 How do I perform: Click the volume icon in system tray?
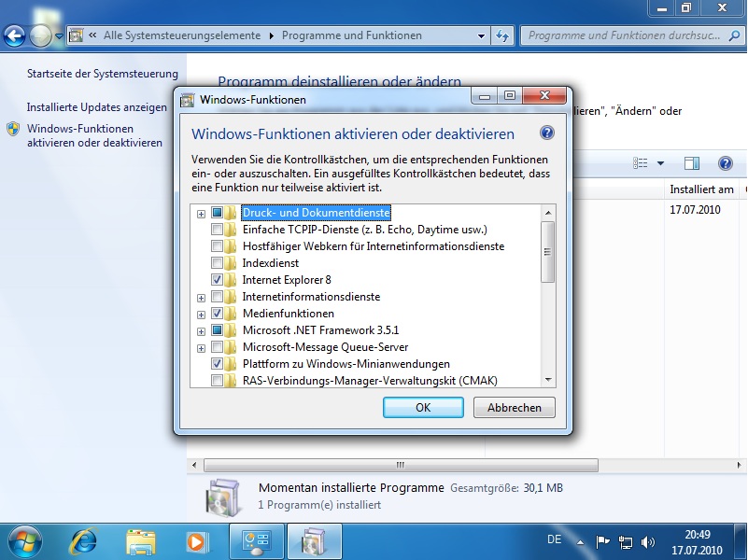[x=648, y=541]
